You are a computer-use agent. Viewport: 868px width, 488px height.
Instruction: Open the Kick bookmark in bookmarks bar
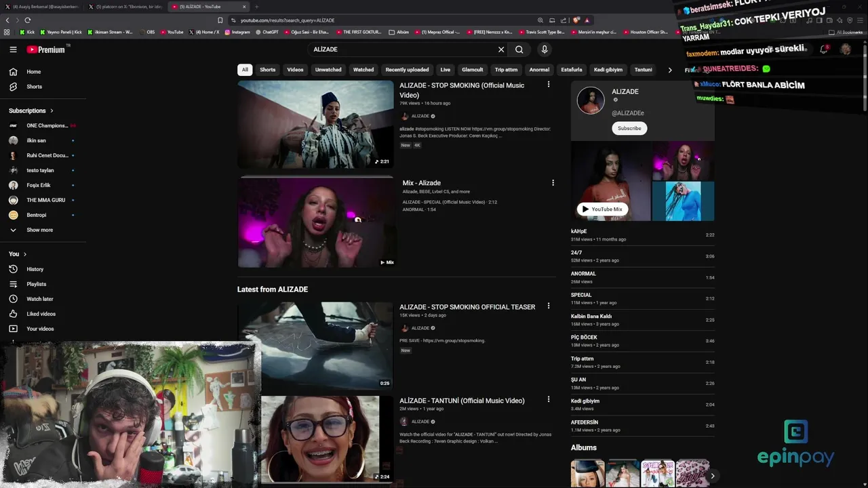click(x=27, y=32)
